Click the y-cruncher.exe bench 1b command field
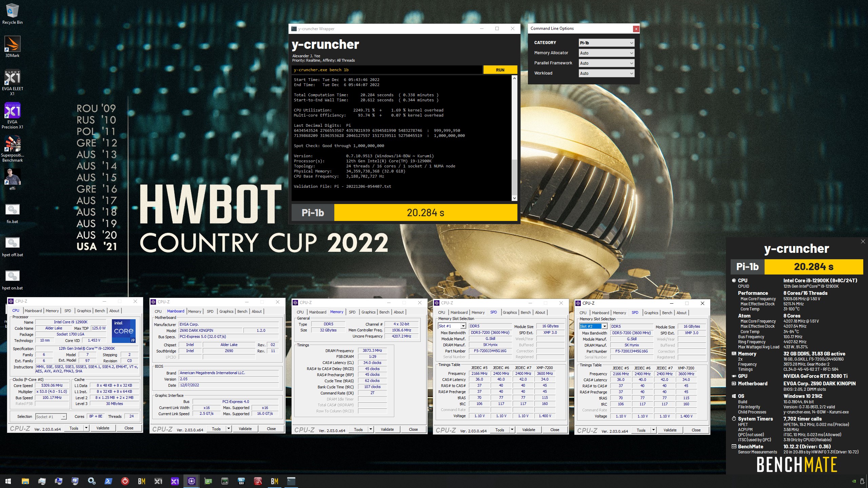The image size is (868, 488). pos(387,70)
